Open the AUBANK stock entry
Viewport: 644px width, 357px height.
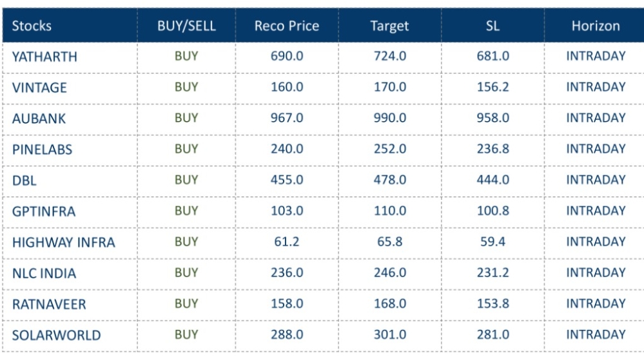coord(39,119)
